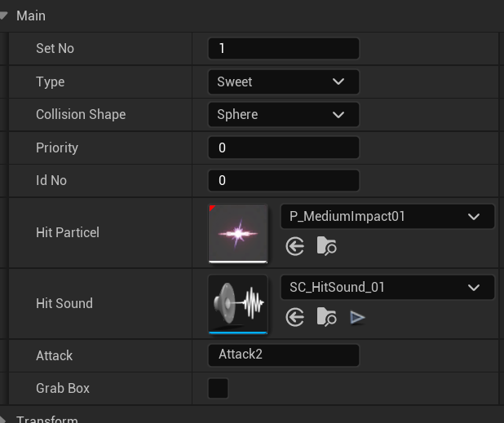The width and height of the screenshot is (504, 423).
Task: Click the Id No value field
Action: pyautogui.click(x=284, y=180)
